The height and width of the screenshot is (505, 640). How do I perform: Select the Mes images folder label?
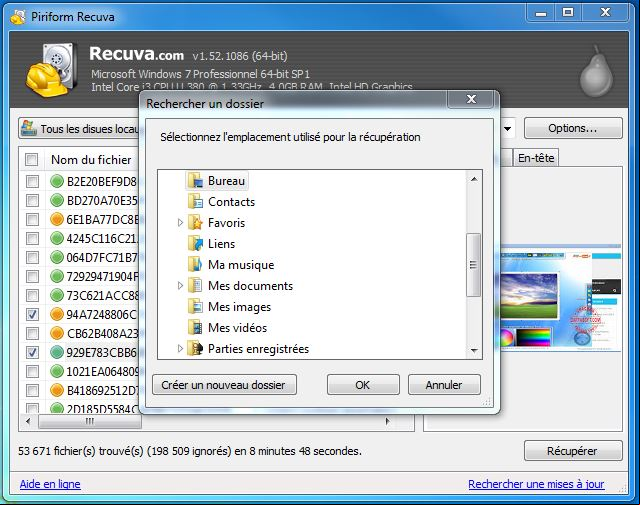tap(240, 307)
